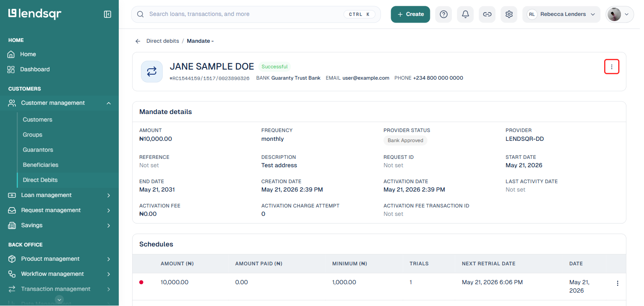Open the settings gear icon
Image resolution: width=644 pixels, height=306 pixels.
[509, 14]
